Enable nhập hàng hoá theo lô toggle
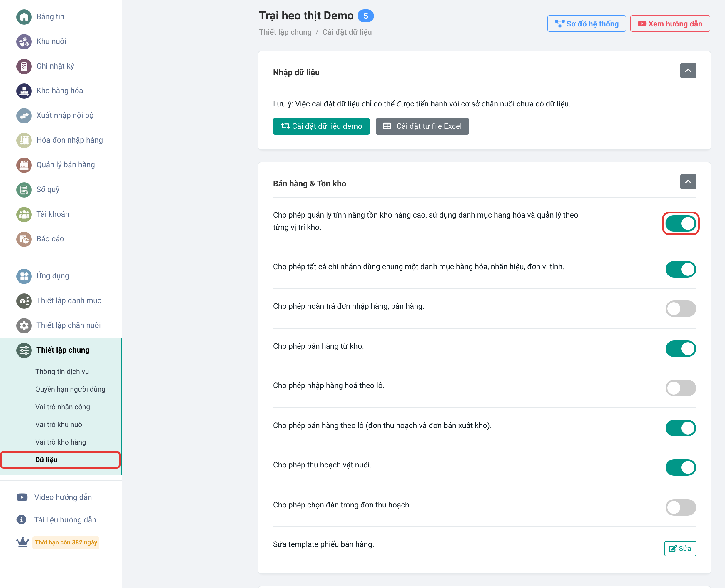This screenshot has height=588, width=725. click(x=680, y=388)
